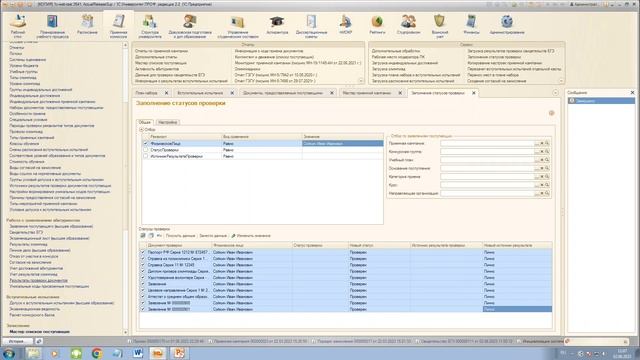
Task: Open the НИОКР section
Action: [345, 24]
